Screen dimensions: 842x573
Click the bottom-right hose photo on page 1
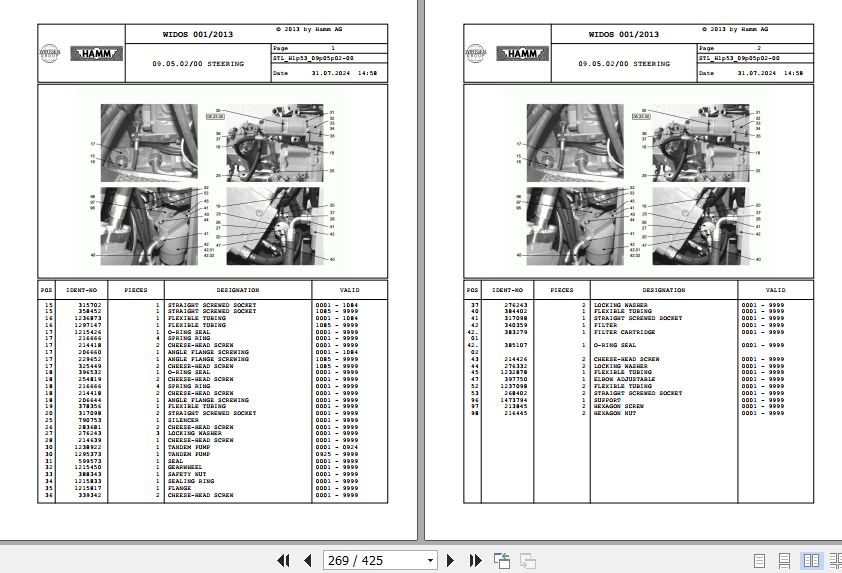273,226
